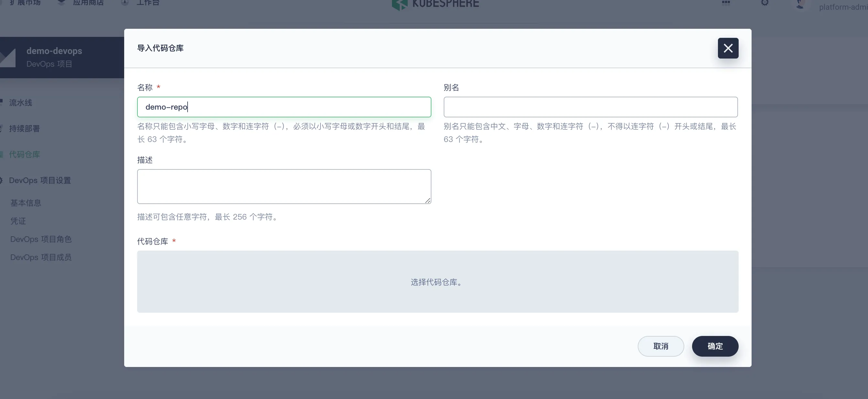Screen dimensions: 868x399
Task: Open 凭证 credentials page
Action: click(x=18, y=221)
